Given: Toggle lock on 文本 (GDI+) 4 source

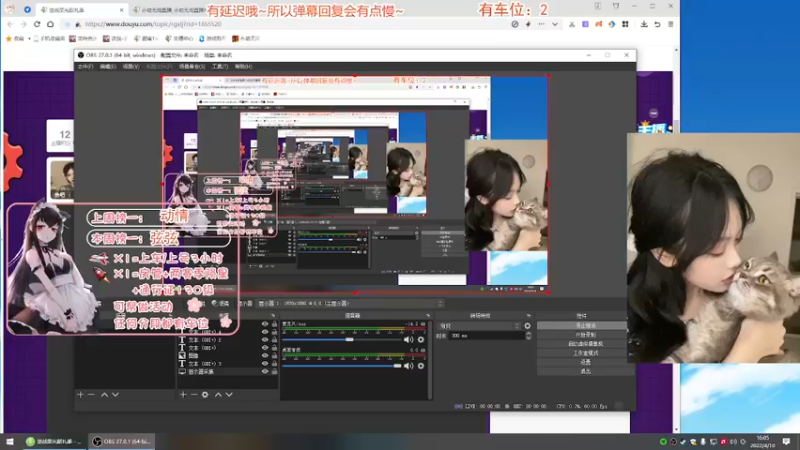Looking at the screenshot, I should click(274, 332).
